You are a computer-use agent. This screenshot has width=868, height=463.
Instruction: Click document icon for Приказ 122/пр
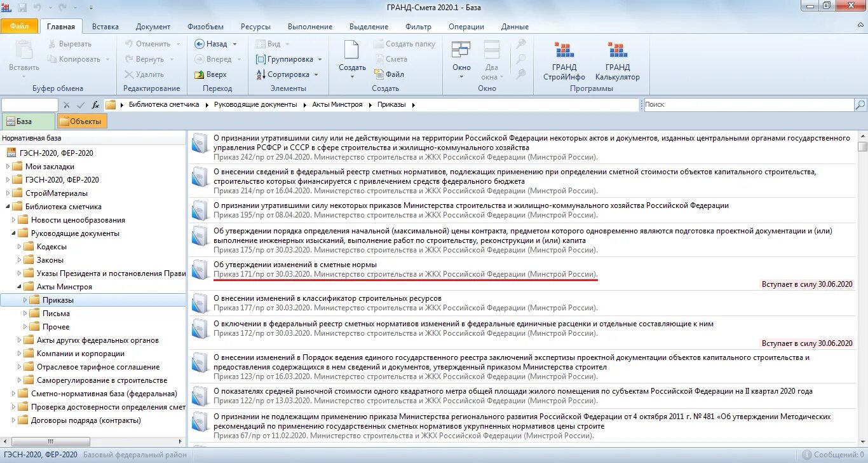coord(200,396)
